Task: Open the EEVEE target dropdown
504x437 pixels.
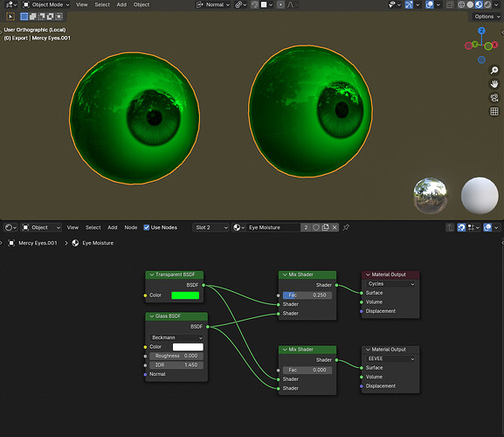Action: pos(390,359)
